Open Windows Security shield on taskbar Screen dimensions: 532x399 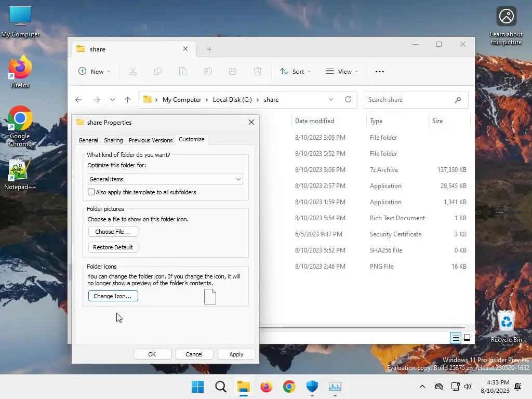[x=312, y=387]
